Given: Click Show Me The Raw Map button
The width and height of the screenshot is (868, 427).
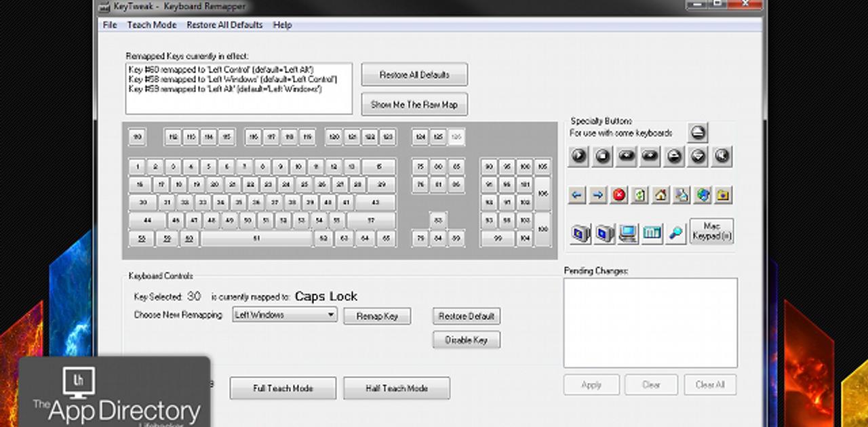Looking at the screenshot, I should [414, 104].
